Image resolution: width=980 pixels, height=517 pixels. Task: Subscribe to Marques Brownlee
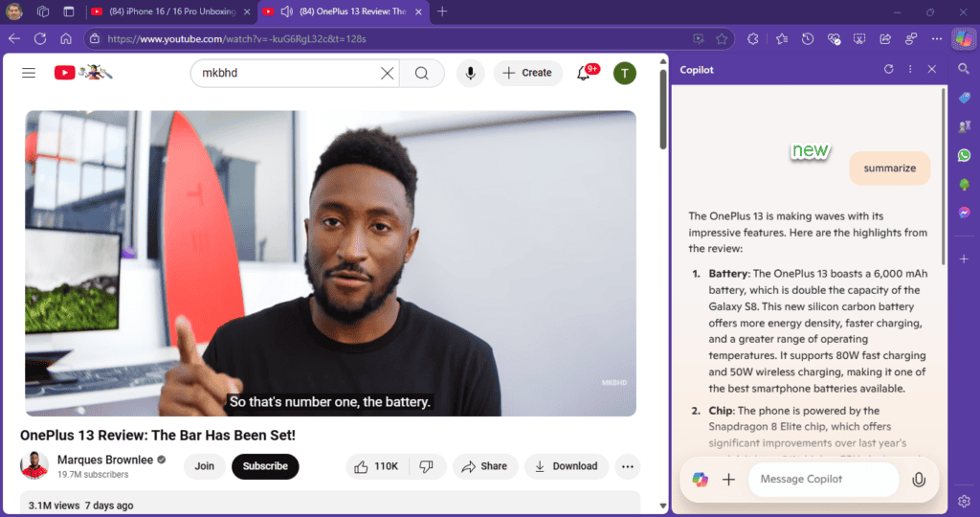265,466
